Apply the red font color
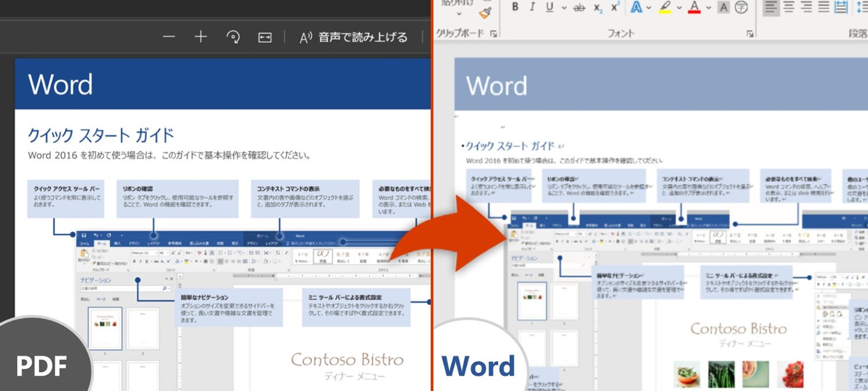The image size is (868, 391). click(x=694, y=8)
